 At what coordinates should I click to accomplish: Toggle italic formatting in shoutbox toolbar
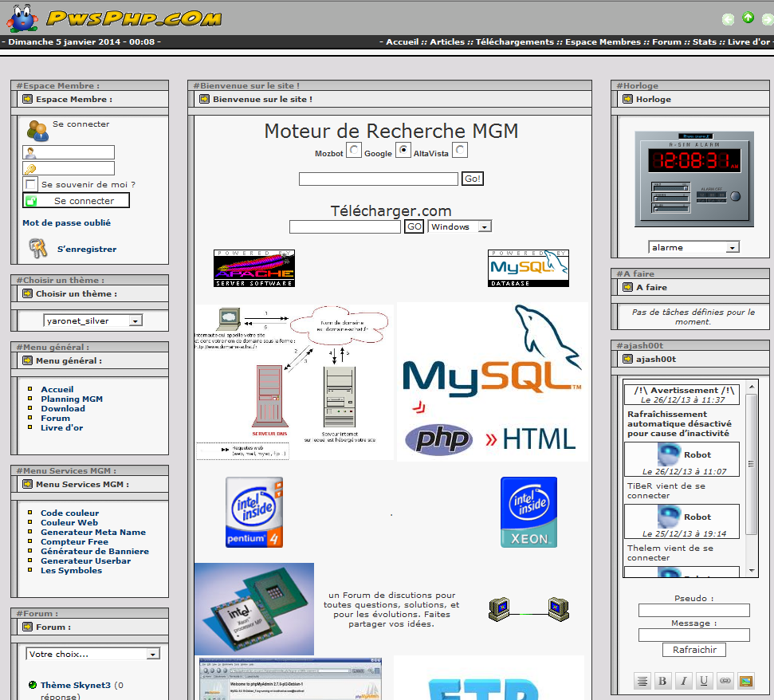click(x=684, y=681)
